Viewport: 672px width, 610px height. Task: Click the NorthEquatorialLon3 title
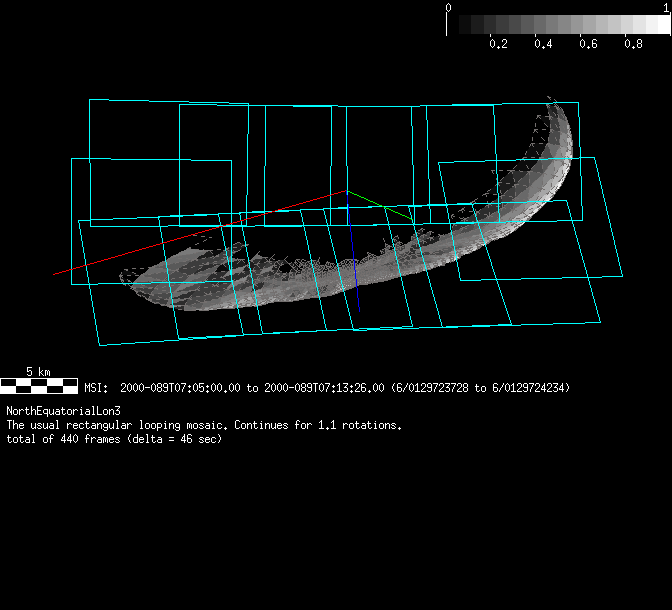click(x=63, y=411)
